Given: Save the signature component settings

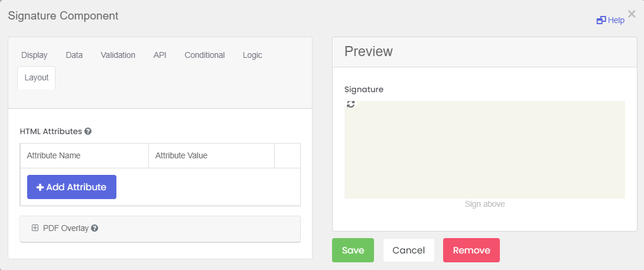Looking at the screenshot, I should pos(353,251).
